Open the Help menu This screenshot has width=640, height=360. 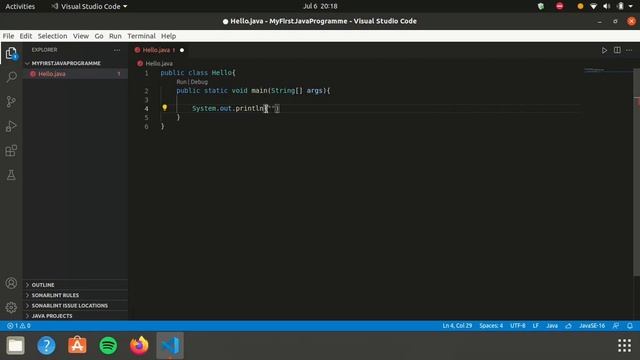click(168, 36)
